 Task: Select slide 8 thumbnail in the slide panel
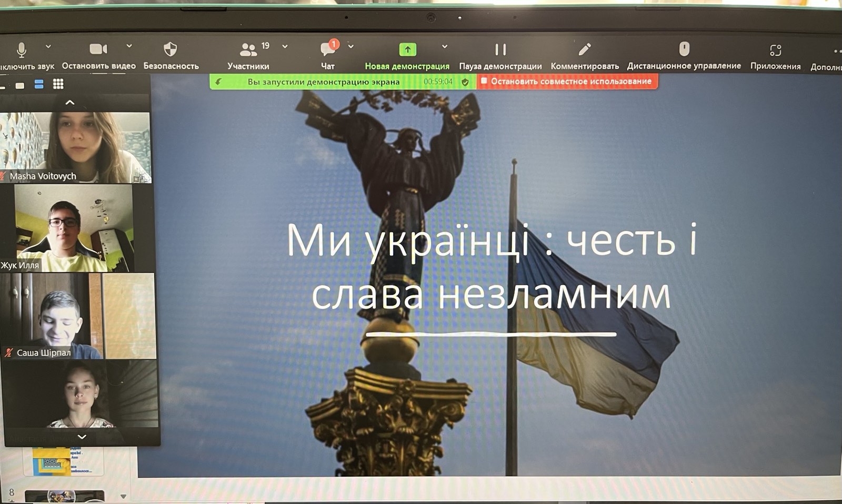[x=64, y=496]
